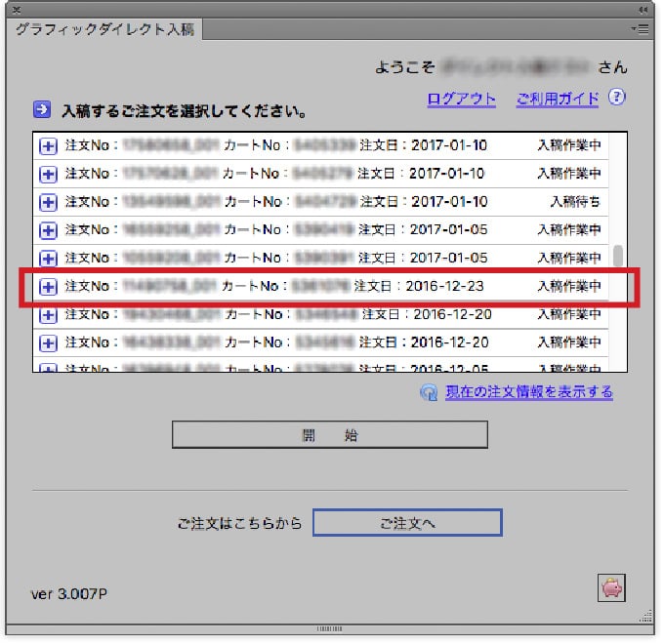Select order row dated 2016-12-23
The image size is (664, 644).
pos(320,287)
